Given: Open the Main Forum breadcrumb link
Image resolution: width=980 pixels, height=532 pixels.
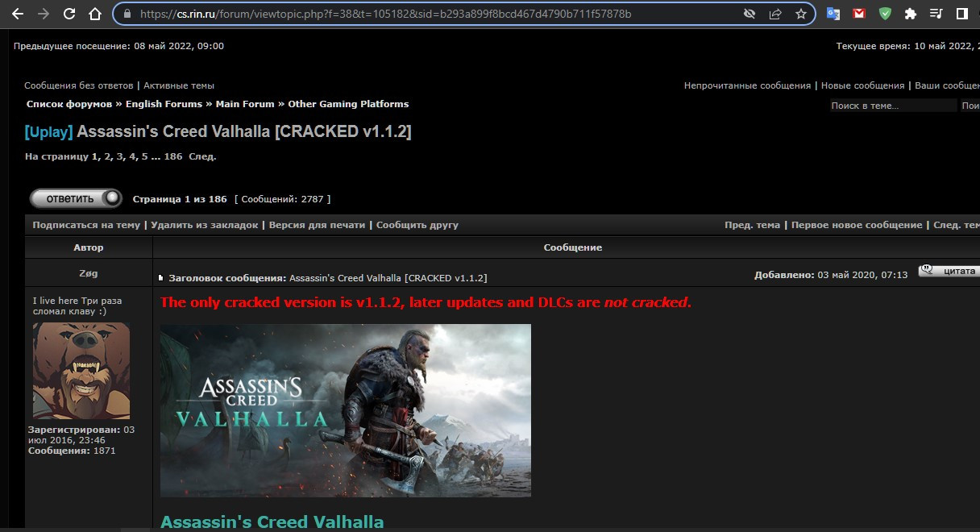Looking at the screenshot, I should click(245, 104).
